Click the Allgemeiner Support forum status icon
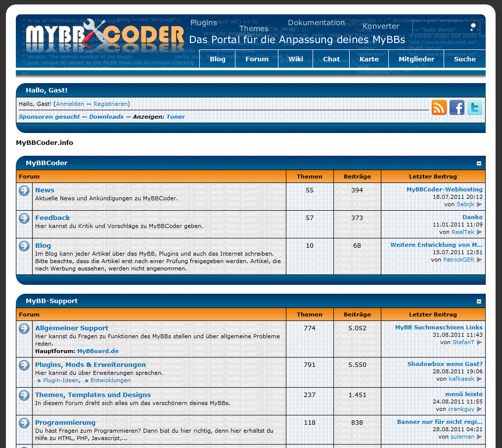 24,328
